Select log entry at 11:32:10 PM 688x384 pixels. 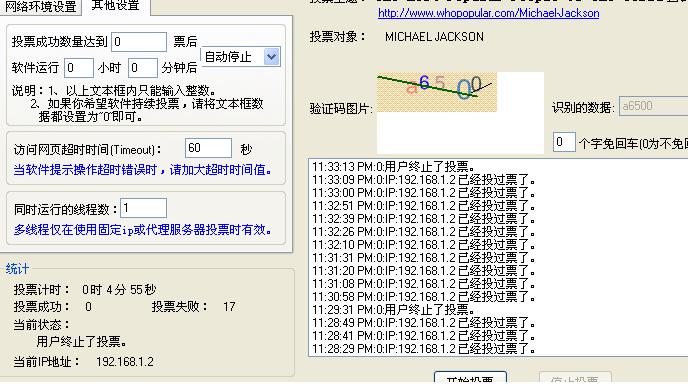424,245
